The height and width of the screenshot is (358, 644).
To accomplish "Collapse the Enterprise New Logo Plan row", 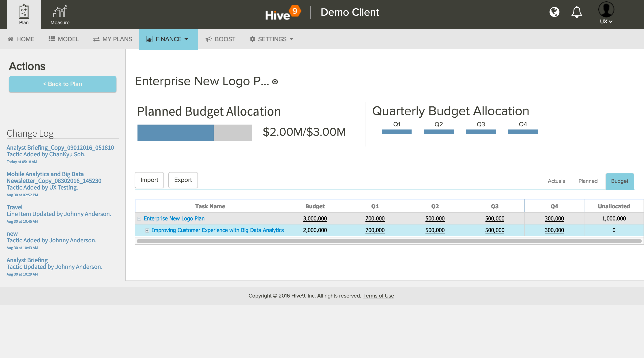I will (139, 219).
